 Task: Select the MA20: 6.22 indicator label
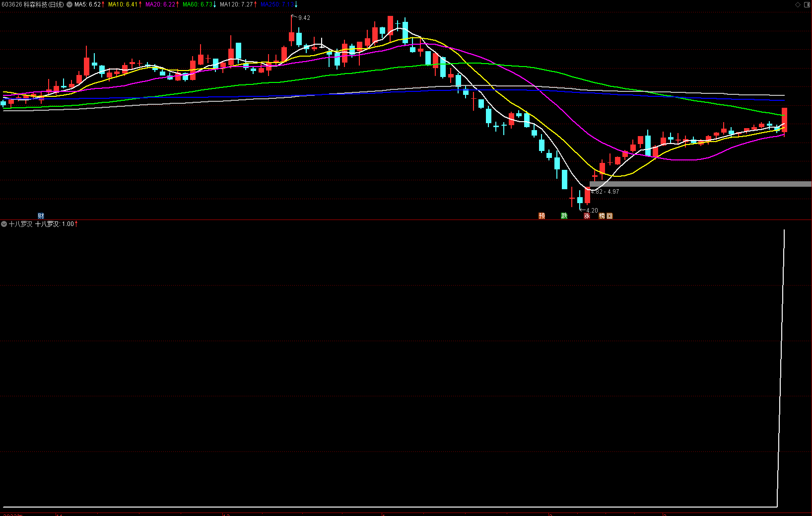(162, 4)
